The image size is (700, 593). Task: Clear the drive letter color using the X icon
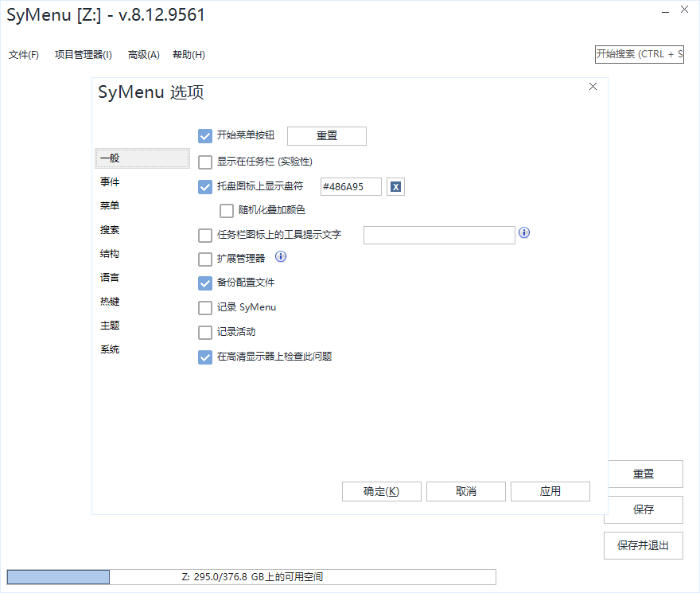click(x=395, y=185)
